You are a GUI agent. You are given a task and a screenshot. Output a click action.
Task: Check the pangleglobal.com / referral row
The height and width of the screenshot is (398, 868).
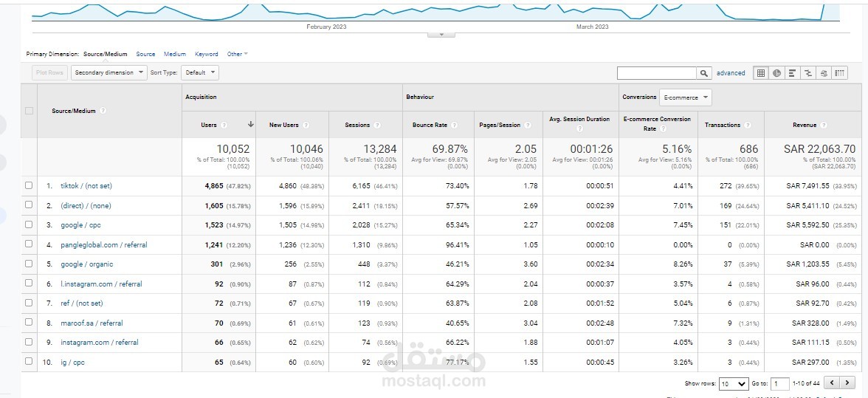[x=29, y=244]
